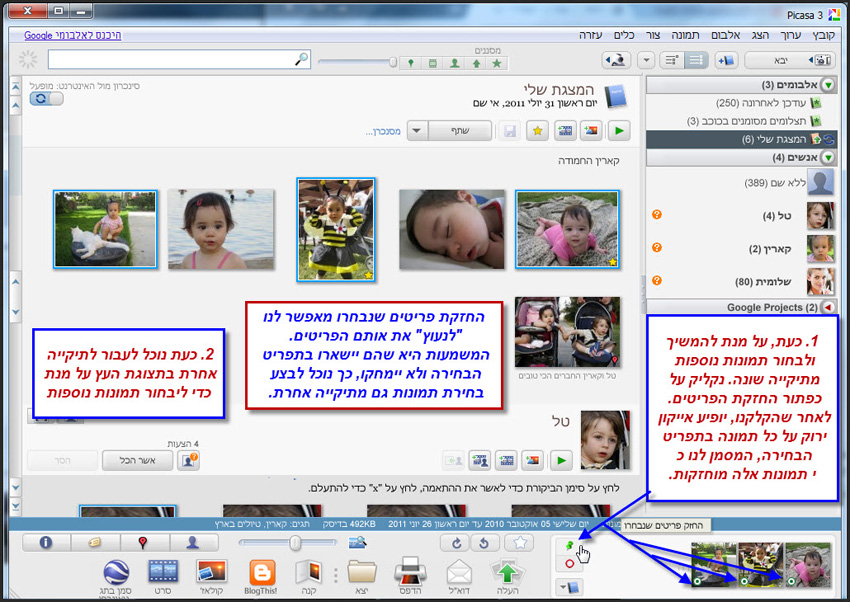
Task: Click the people and face-scan toolbar icon
Action: (x=616, y=60)
